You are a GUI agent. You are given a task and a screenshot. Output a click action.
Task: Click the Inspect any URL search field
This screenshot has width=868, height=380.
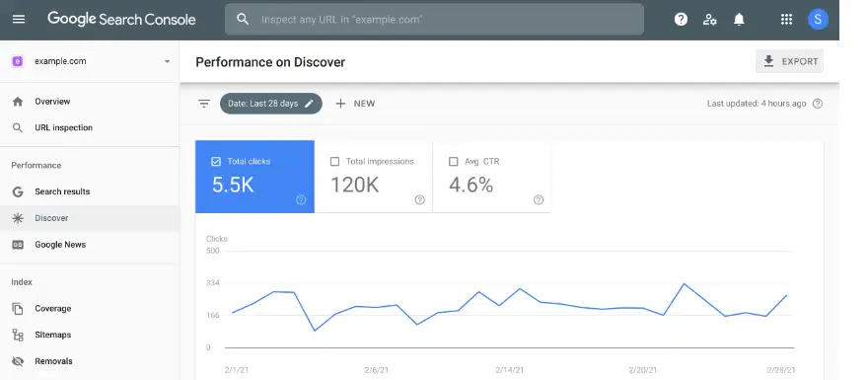(434, 20)
